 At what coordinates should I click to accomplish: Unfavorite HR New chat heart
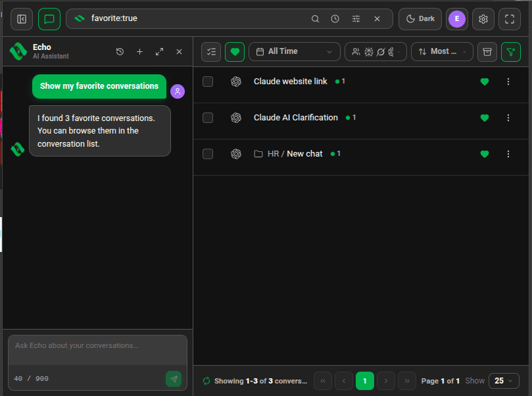(x=485, y=155)
